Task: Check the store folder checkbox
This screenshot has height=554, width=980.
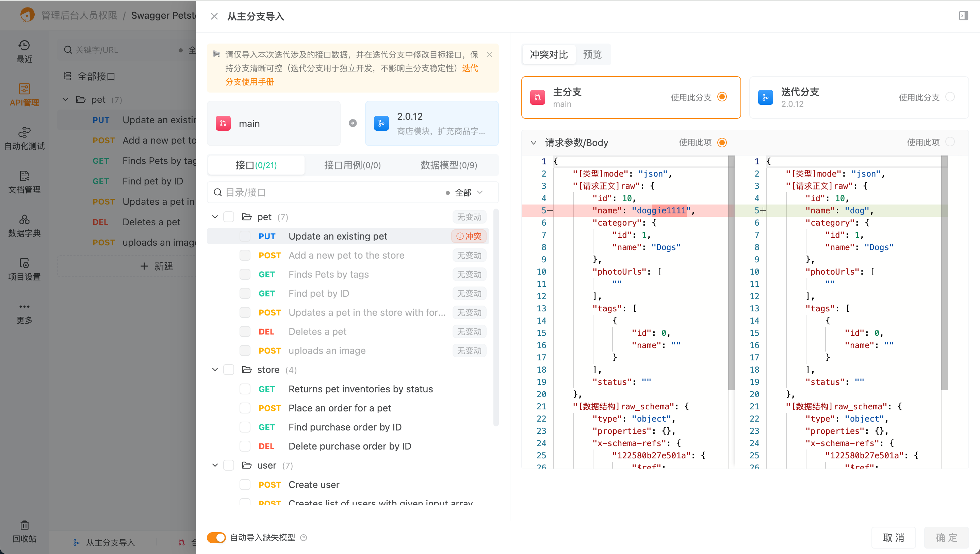Action: tap(229, 370)
